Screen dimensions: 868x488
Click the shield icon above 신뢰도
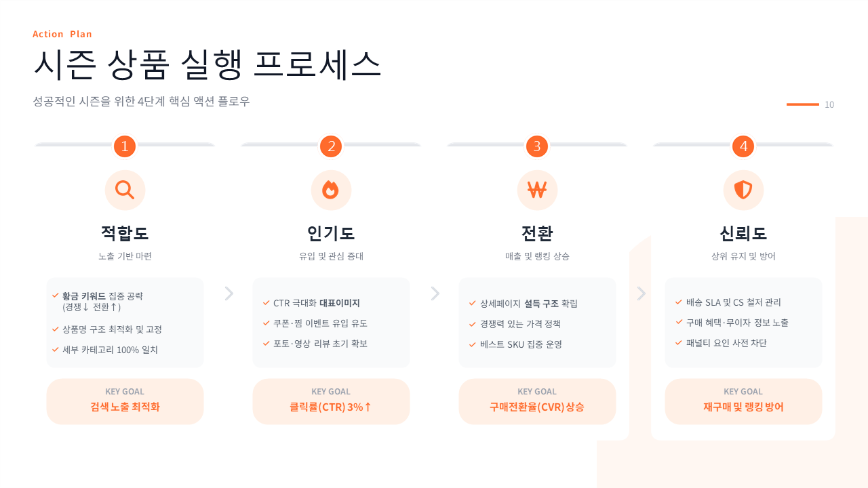pos(743,190)
